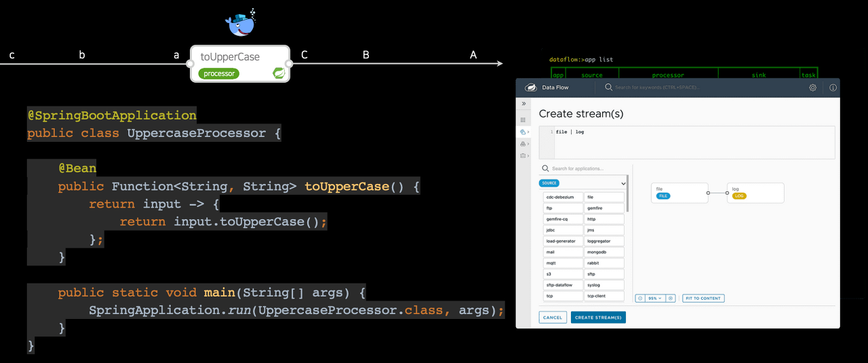The height and width of the screenshot is (363, 868).
Task: Click the keyword search magnifier icon
Action: tap(608, 88)
